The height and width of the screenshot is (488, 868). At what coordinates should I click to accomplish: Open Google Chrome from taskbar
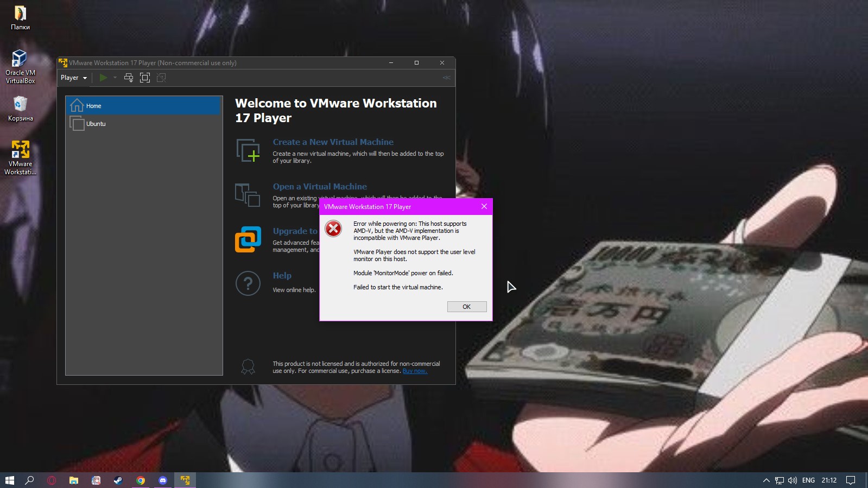[x=141, y=480]
